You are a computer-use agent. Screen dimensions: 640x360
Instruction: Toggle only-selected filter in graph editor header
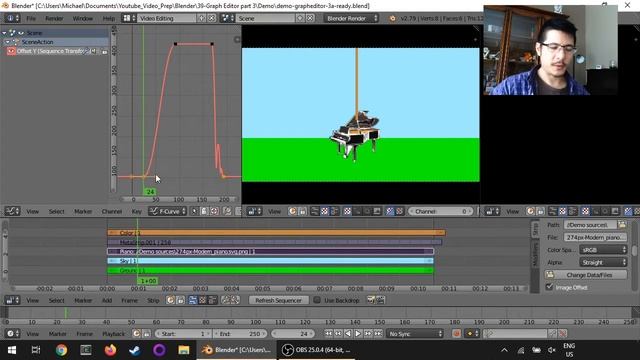click(x=195, y=211)
